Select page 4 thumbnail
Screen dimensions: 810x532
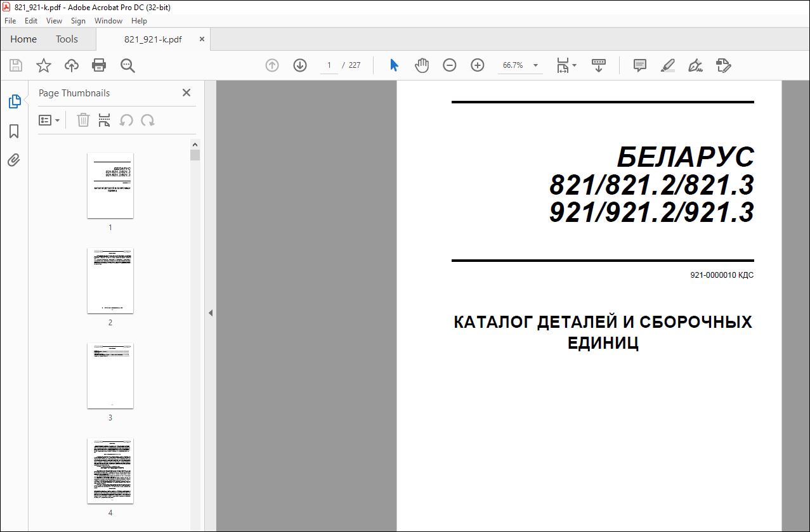coord(110,471)
